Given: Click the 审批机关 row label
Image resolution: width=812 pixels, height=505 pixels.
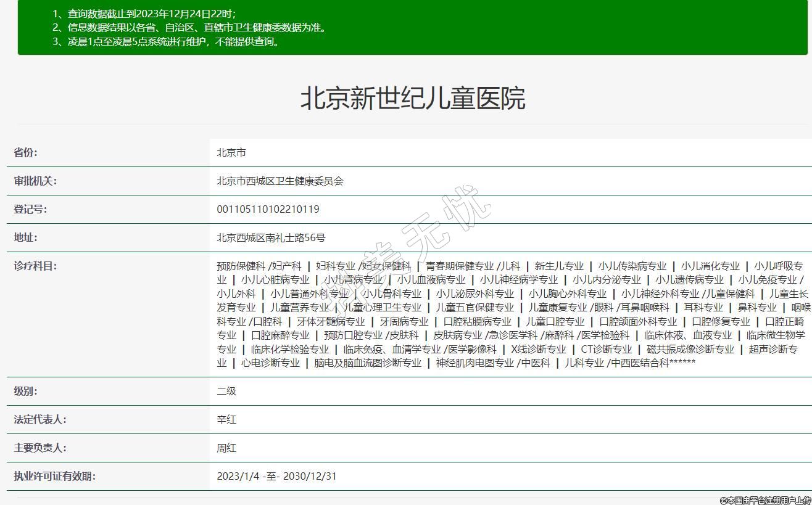Looking at the screenshot, I should [35, 181].
